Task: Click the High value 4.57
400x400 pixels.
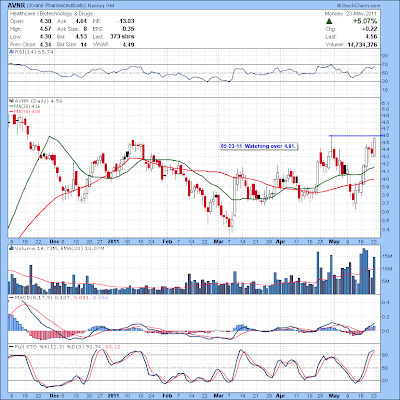Action: 45,29
